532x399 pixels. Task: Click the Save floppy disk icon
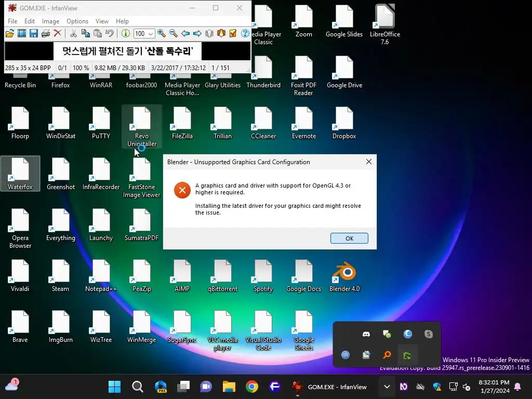34,33
